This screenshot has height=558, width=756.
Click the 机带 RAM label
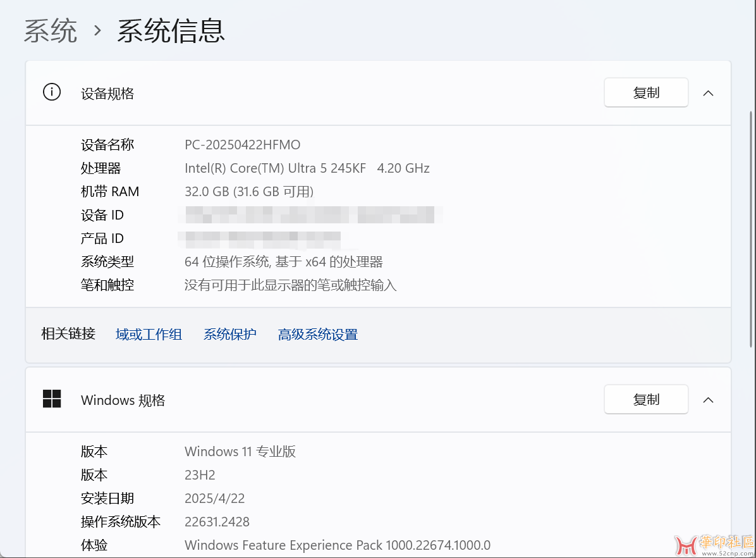(110, 192)
